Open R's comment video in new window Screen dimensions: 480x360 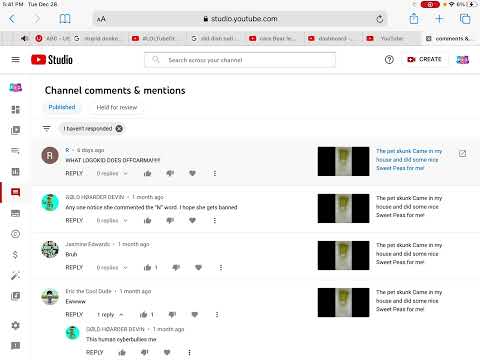(x=462, y=154)
